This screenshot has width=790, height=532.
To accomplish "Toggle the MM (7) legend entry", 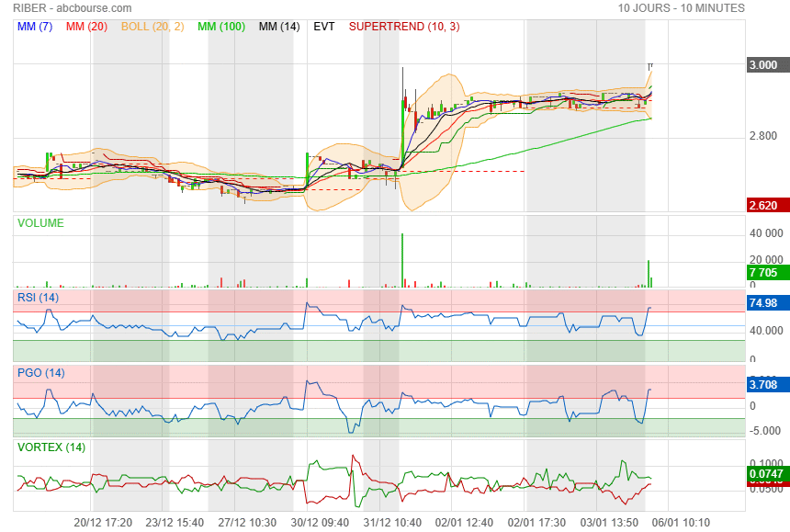I will (35, 27).
